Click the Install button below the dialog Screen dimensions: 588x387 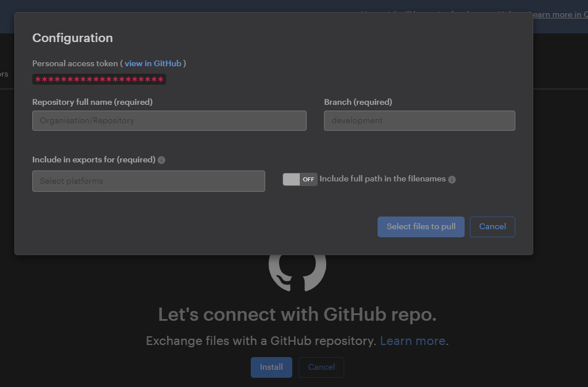pyautogui.click(x=271, y=367)
